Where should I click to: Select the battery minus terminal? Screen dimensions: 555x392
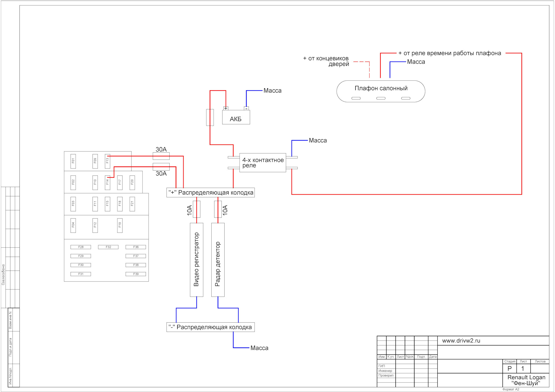(246, 108)
